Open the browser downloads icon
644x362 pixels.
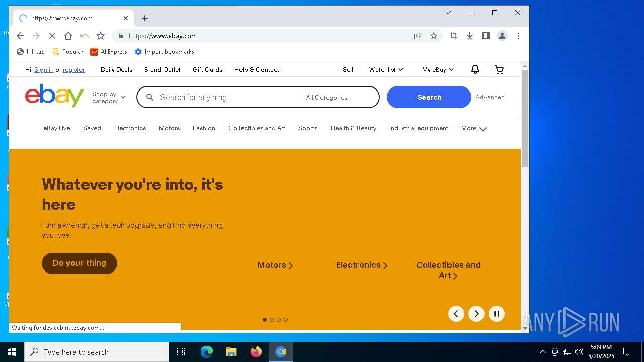coord(470,36)
